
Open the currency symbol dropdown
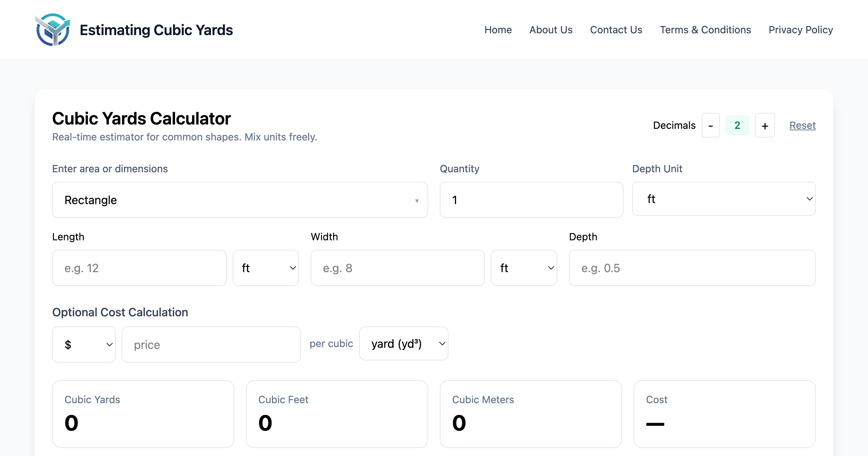click(x=84, y=345)
